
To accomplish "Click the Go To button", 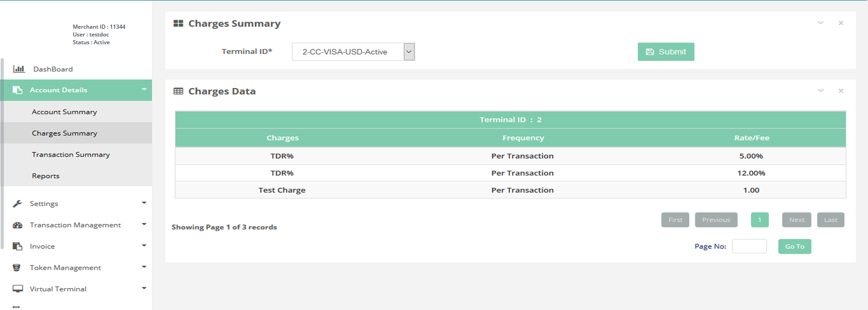I will point(794,247).
